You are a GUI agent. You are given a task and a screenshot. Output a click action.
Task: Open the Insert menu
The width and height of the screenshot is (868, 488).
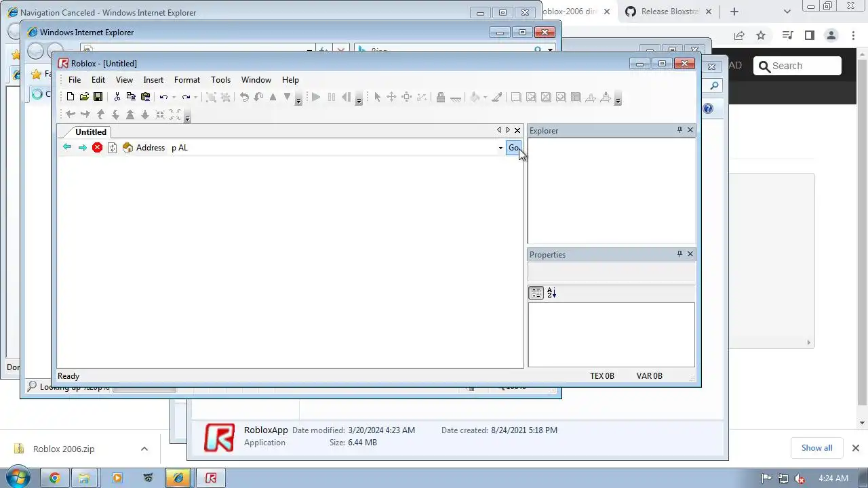pos(153,80)
